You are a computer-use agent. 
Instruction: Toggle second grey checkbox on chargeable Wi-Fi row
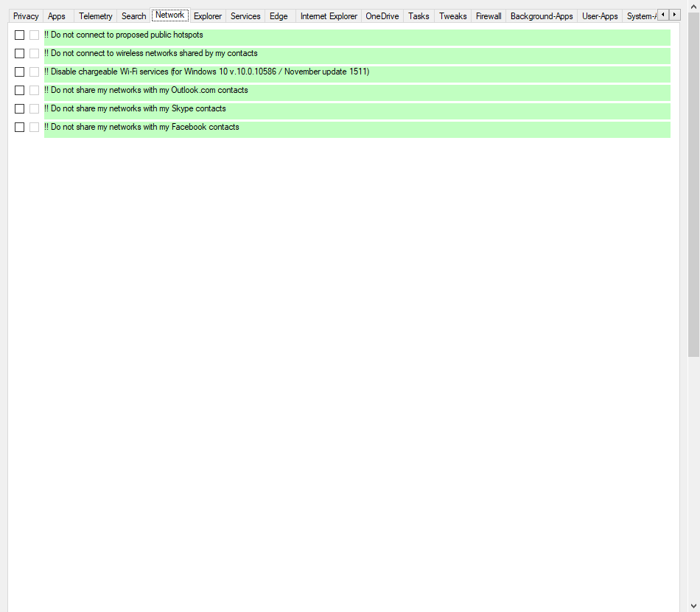point(34,72)
